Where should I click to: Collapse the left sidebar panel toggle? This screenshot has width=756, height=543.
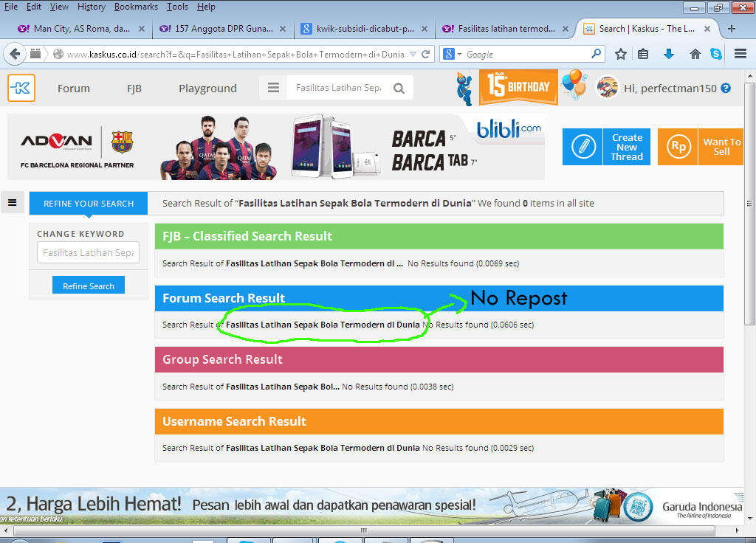[12, 203]
